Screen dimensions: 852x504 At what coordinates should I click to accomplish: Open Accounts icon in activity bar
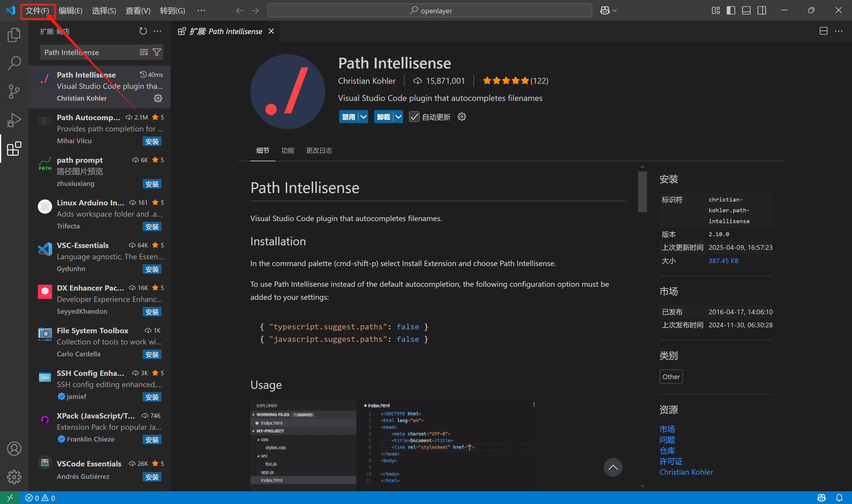click(x=14, y=449)
